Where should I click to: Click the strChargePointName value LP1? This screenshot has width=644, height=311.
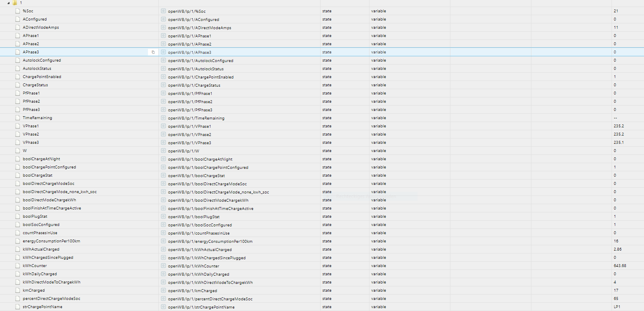tap(617, 307)
